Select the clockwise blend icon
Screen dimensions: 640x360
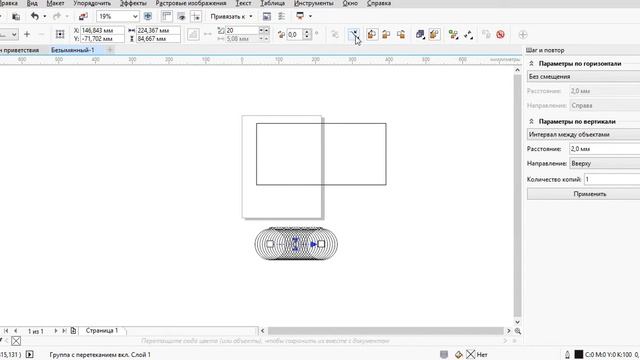[x=386, y=35]
